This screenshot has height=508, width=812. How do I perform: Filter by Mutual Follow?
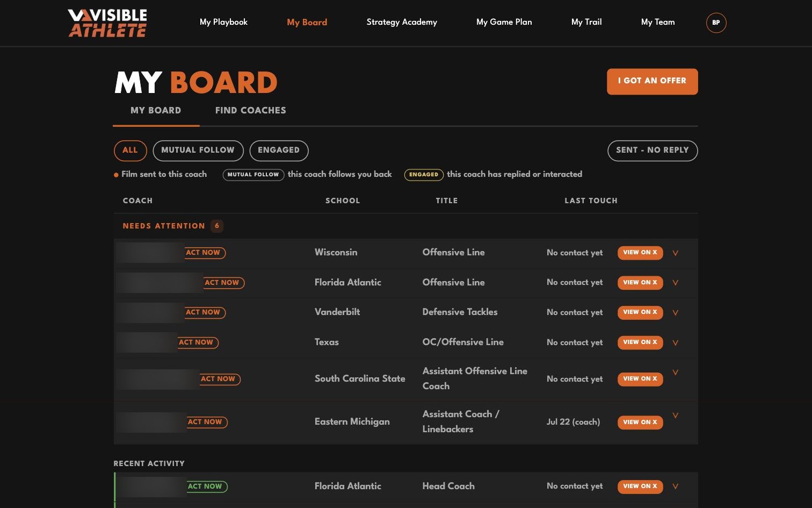(x=198, y=151)
